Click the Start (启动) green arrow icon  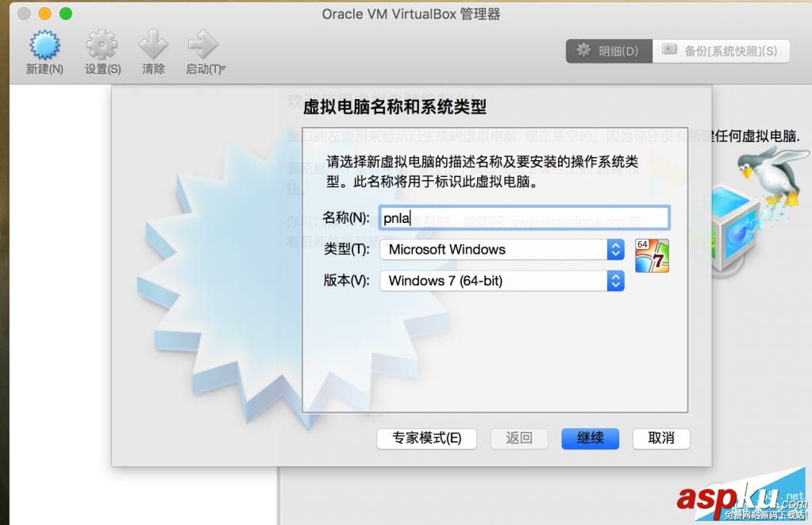[x=202, y=44]
